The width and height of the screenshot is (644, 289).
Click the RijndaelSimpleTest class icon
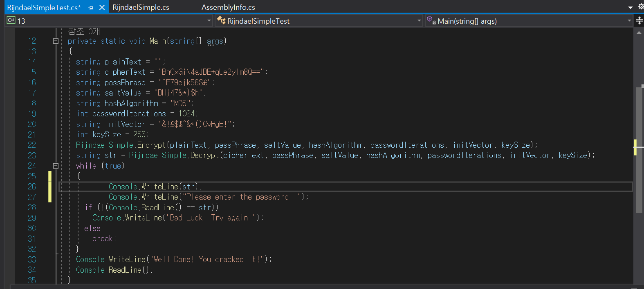pyautogui.click(x=221, y=20)
